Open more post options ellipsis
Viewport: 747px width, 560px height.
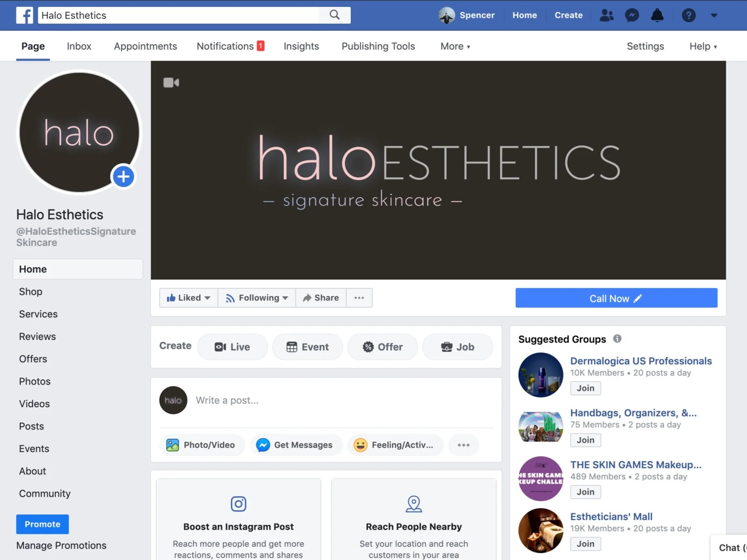pos(463,445)
